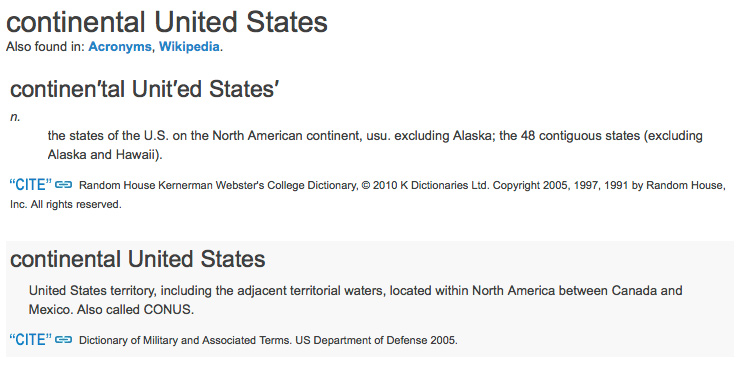The image size is (755, 383).
Task: Click the definition line starting "the states of the U.S."
Action: (375, 136)
